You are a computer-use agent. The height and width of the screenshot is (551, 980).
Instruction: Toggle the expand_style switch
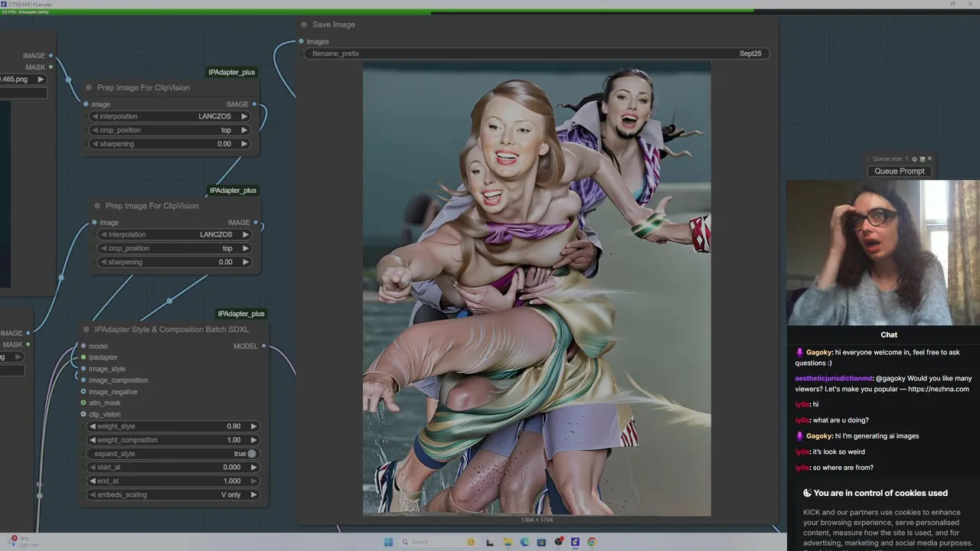click(x=250, y=454)
